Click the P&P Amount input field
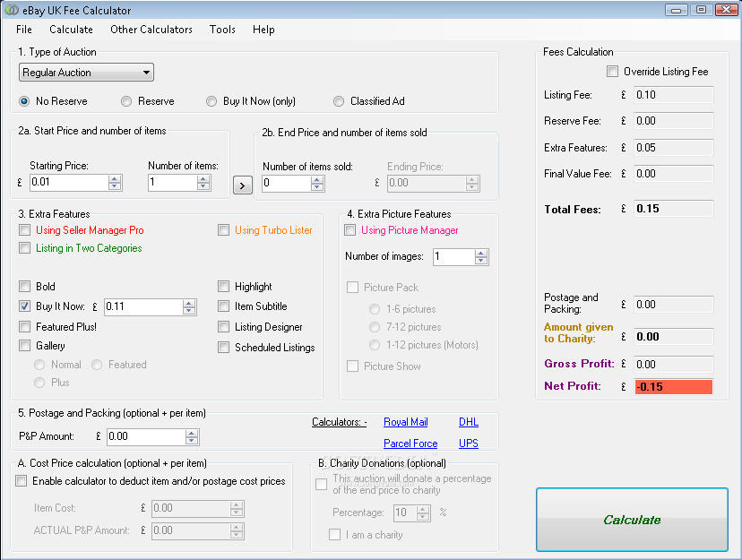 click(146, 437)
